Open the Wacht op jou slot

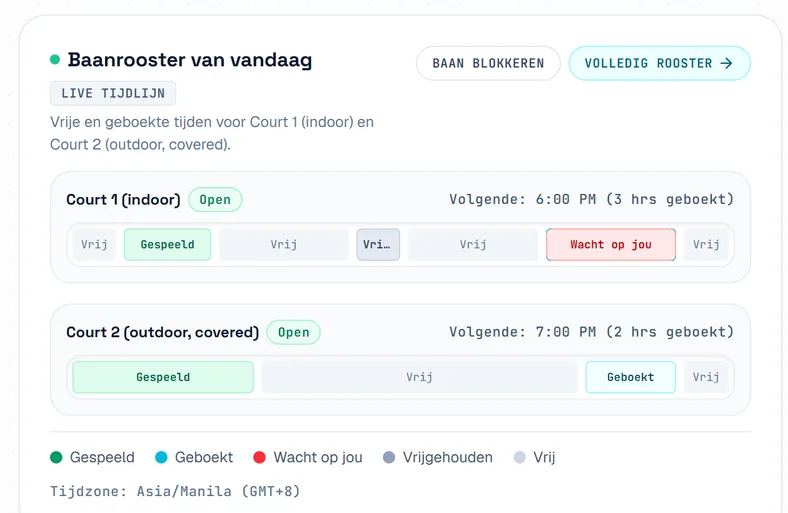(x=611, y=245)
